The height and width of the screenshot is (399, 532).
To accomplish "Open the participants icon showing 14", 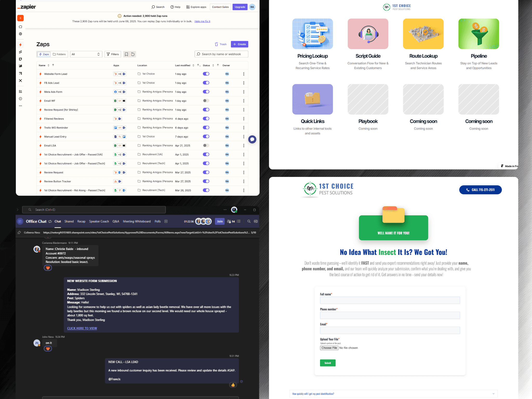I will 231,221.
